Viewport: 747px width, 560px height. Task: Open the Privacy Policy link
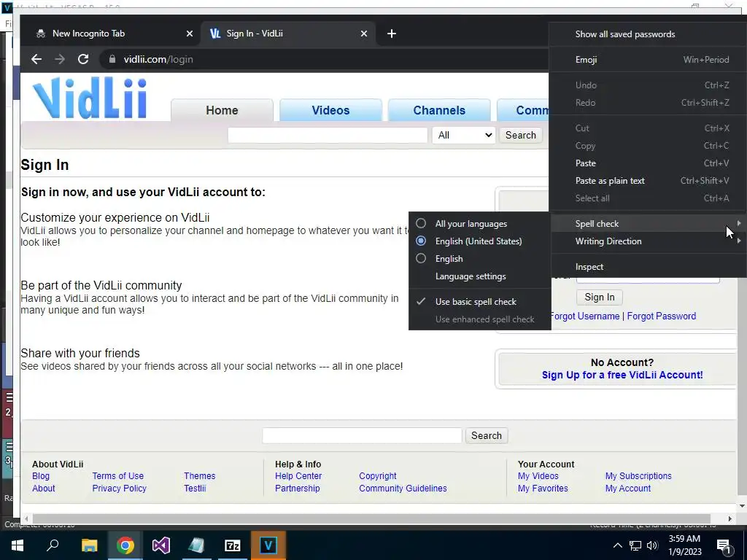click(119, 488)
